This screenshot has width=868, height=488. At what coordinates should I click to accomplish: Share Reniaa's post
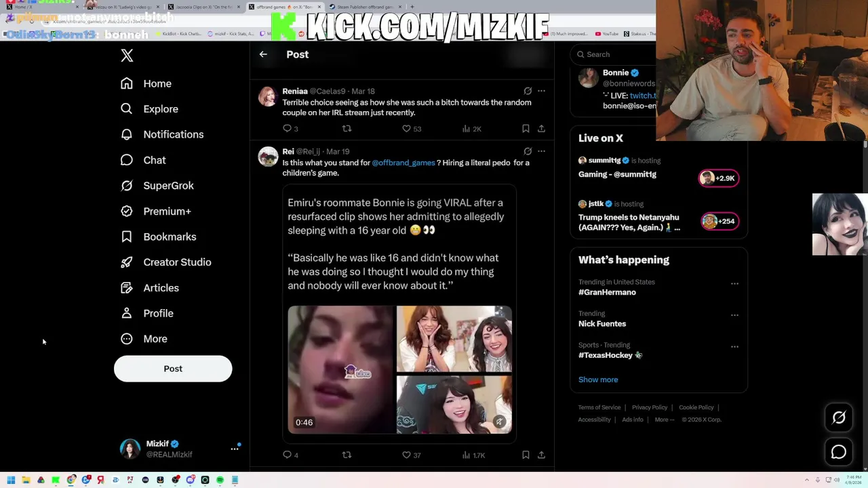click(x=541, y=128)
